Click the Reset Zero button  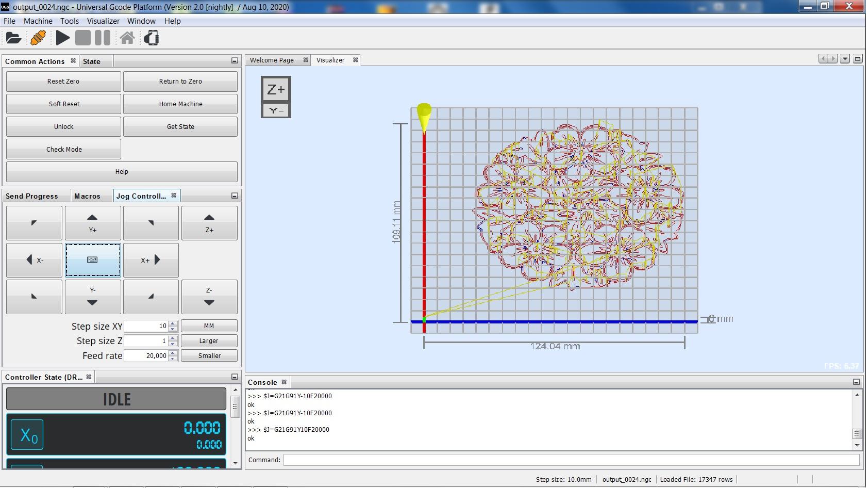[63, 82]
